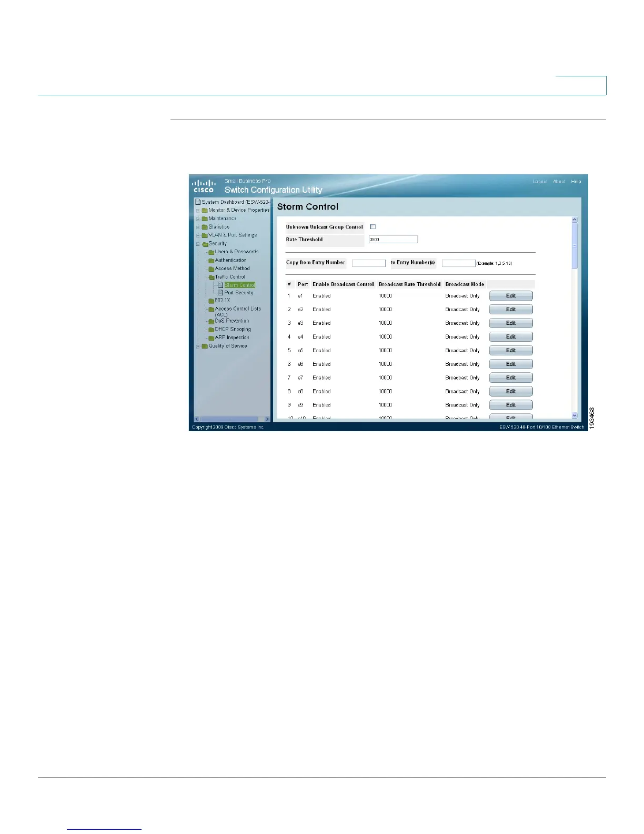Click the DoS Prevention folder icon
644x834 pixels.
212,321
